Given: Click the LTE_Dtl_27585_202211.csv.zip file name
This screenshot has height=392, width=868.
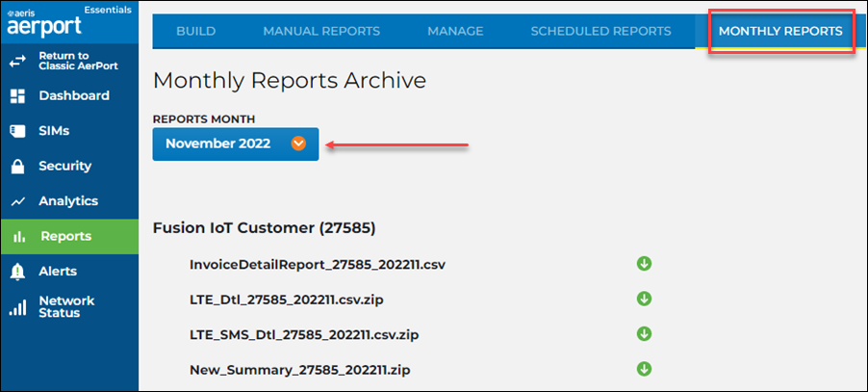Looking at the screenshot, I should tap(286, 301).
